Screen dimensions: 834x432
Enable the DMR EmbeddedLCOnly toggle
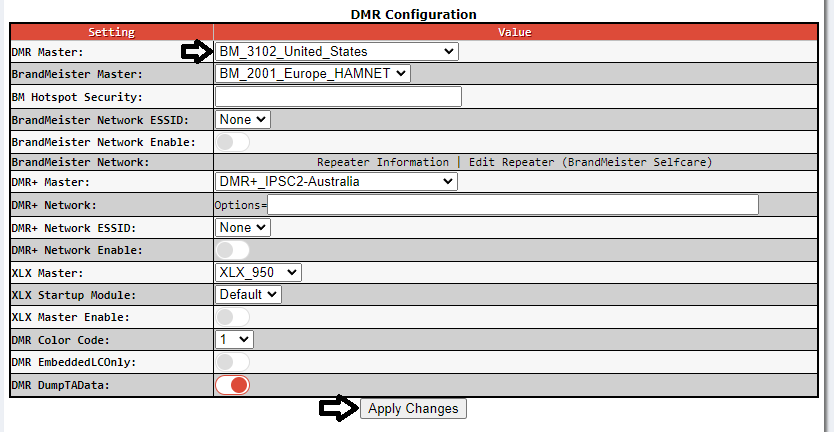pyautogui.click(x=232, y=362)
